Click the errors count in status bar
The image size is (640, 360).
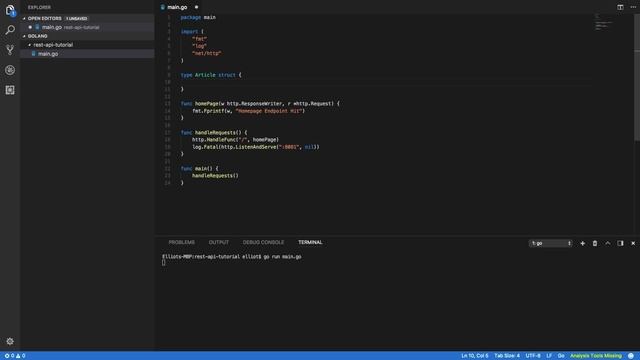click(9, 356)
